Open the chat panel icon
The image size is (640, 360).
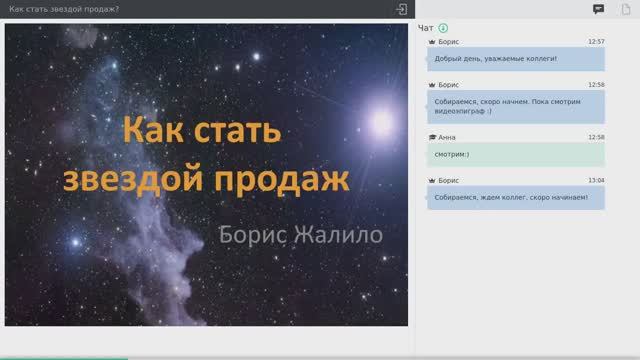(598, 9)
